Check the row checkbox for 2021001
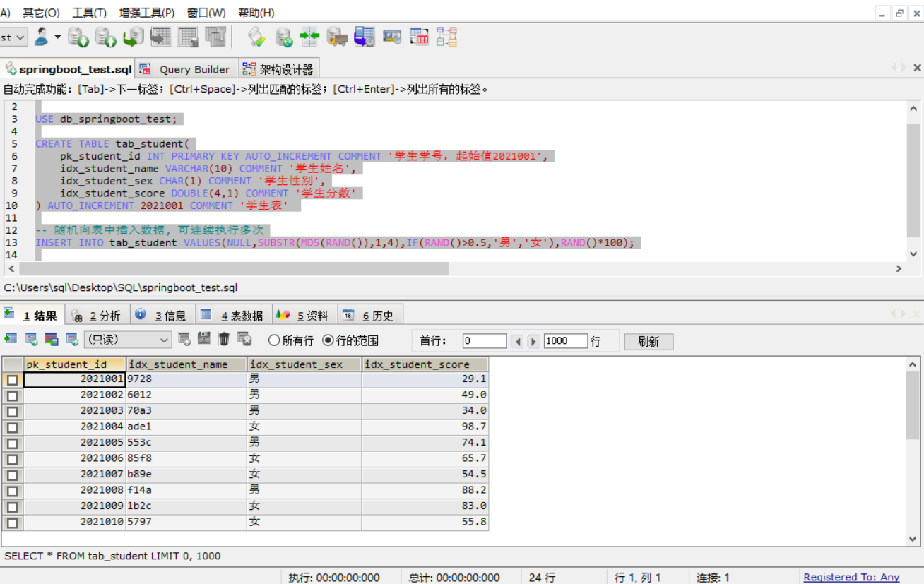Image resolution: width=924 pixels, height=584 pixels. coord(12,379)
